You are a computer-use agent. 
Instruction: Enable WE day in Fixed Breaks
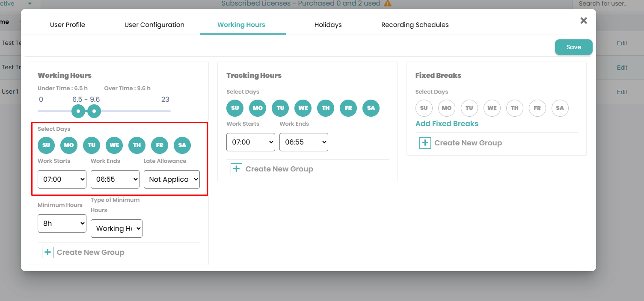click(492, 108)
